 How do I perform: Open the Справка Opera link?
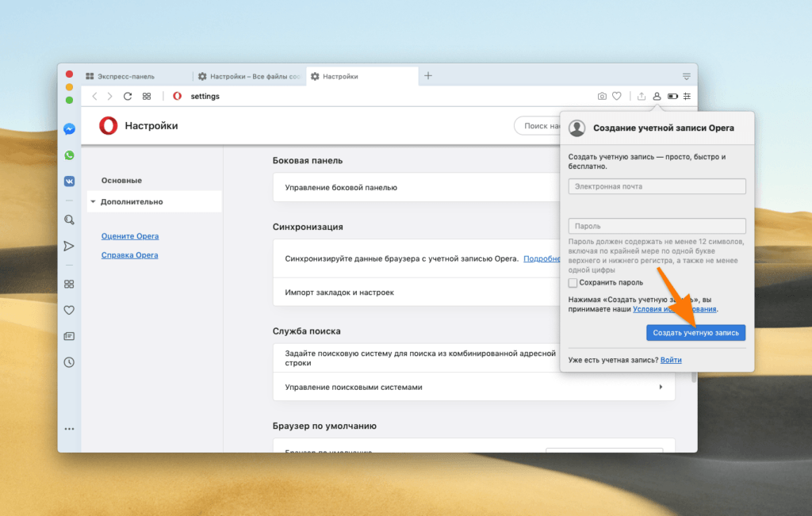tap(129, 255)
